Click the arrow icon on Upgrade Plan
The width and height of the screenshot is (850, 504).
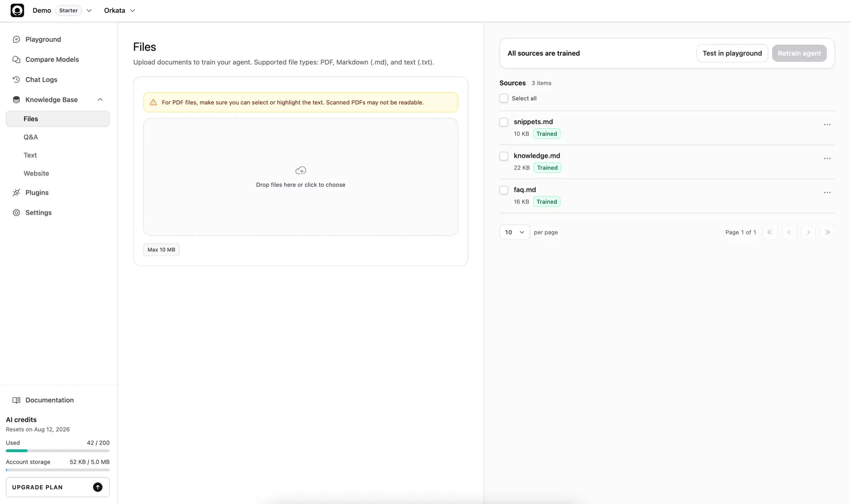(98, 487)
